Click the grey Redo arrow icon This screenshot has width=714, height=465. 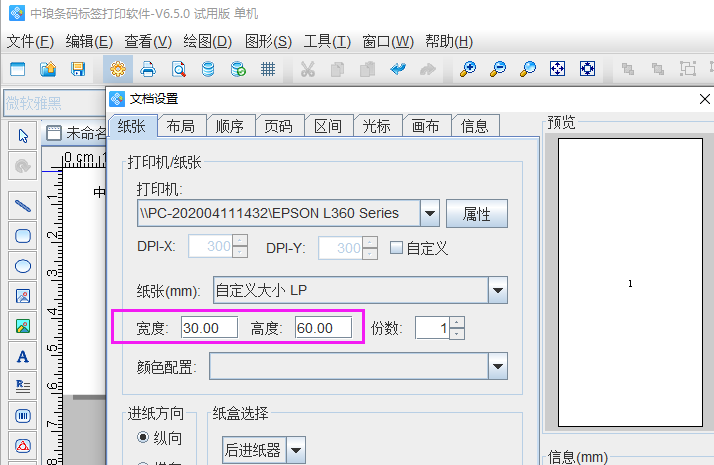pos(428,69)
